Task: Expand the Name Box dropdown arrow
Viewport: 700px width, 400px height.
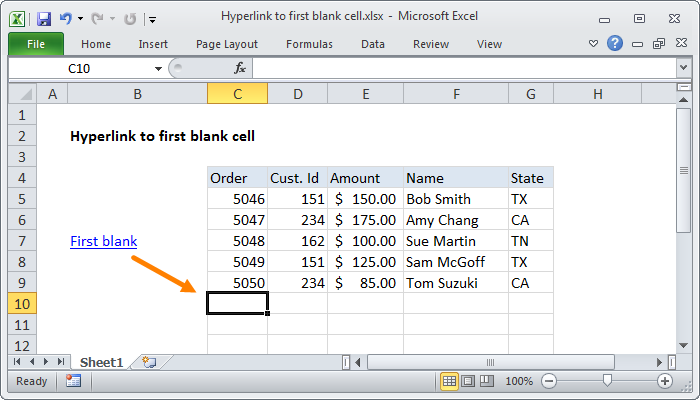Action: 158,68
